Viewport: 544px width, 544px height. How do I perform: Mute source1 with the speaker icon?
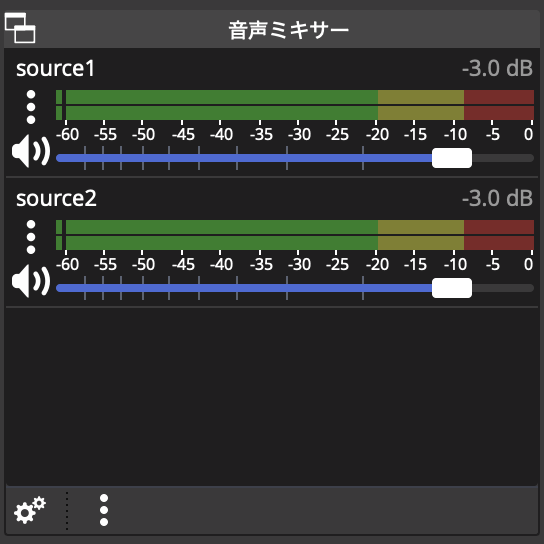[x=31, y=152]
